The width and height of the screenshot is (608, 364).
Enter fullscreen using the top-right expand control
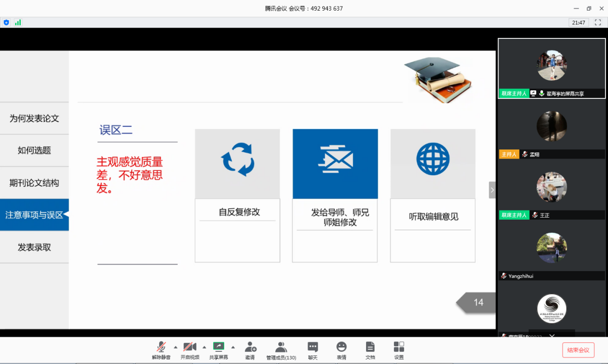coord(596,22)
